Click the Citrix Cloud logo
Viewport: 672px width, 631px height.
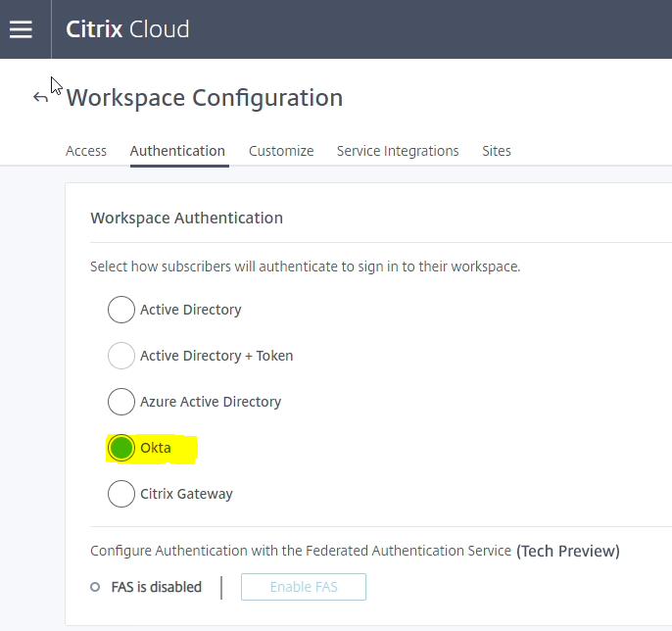pos(127,29)
